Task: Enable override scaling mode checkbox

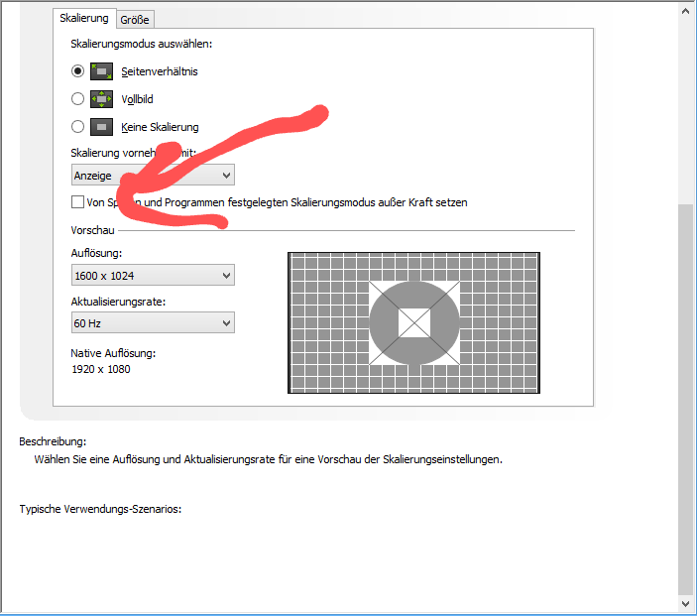Action: pyautogui.click(x=77, y=202)
